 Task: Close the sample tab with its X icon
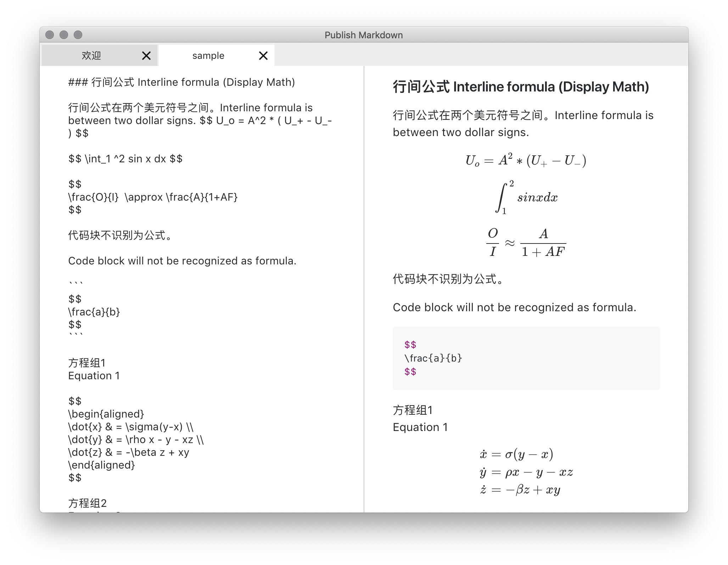click(x=263, y=56)
